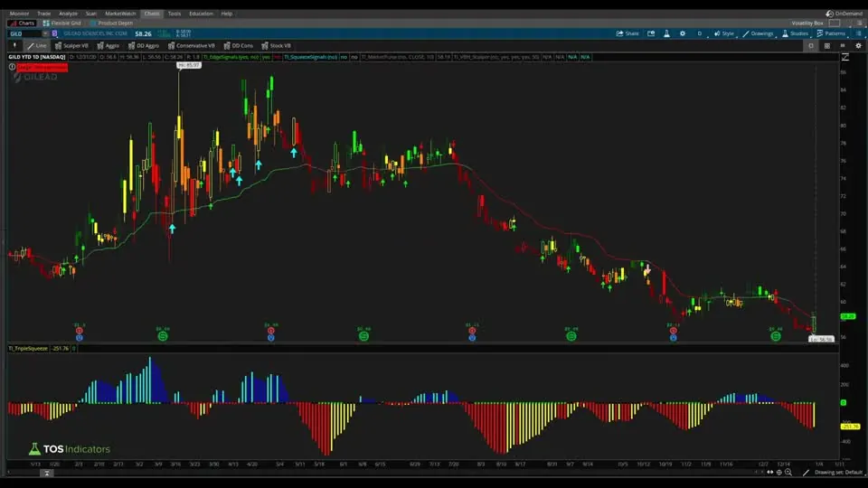
Task: Apply the Scalper VB study set
Action: click(71, 46)
